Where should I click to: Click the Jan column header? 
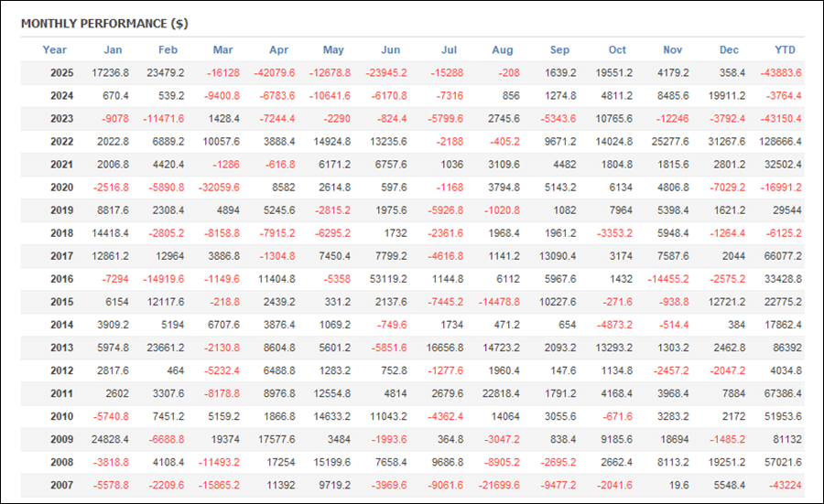113,49
